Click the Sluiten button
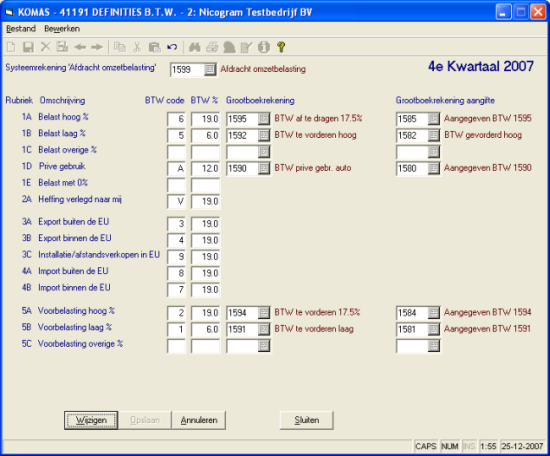The width and height of the screenshot is (550, 456). [307, 420]
